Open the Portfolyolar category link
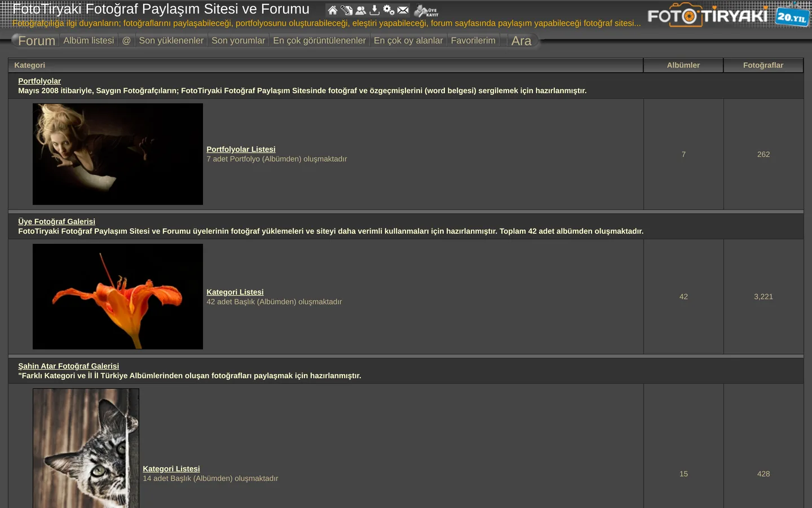This screenshot has width=812, height=508. [39, 81]
